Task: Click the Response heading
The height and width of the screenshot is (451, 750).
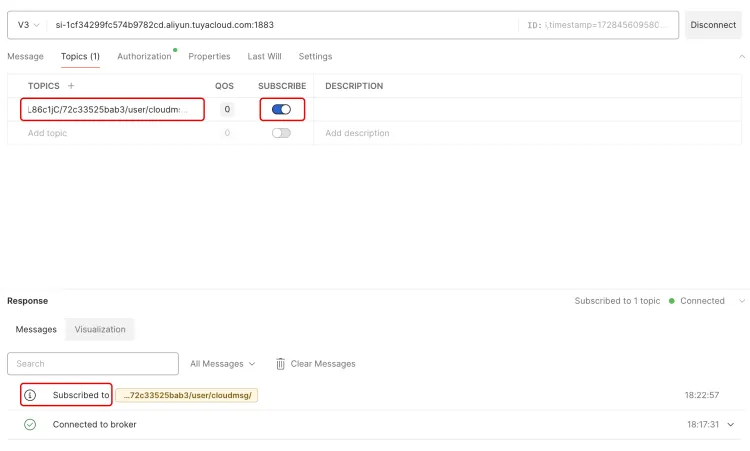Action: [27, 301]
